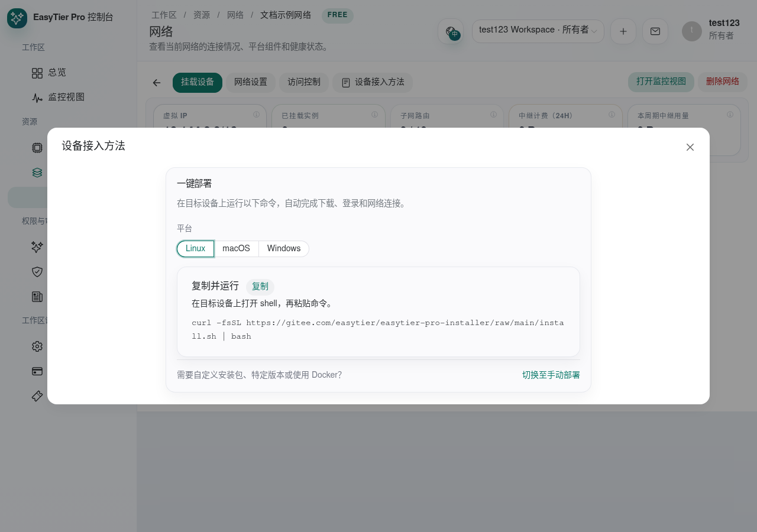The image size is (757, 532).
Task: Select the Windows platform option
Action: click(284, 249)
